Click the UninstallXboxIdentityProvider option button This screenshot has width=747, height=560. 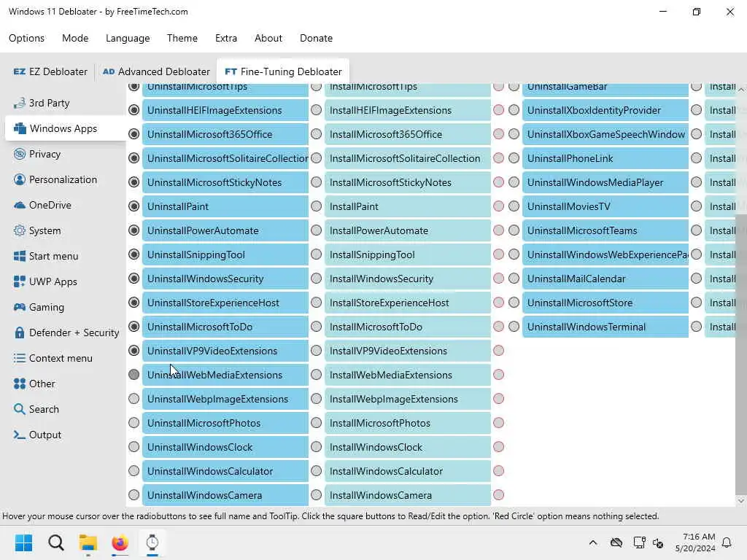(x=605, y=110)
